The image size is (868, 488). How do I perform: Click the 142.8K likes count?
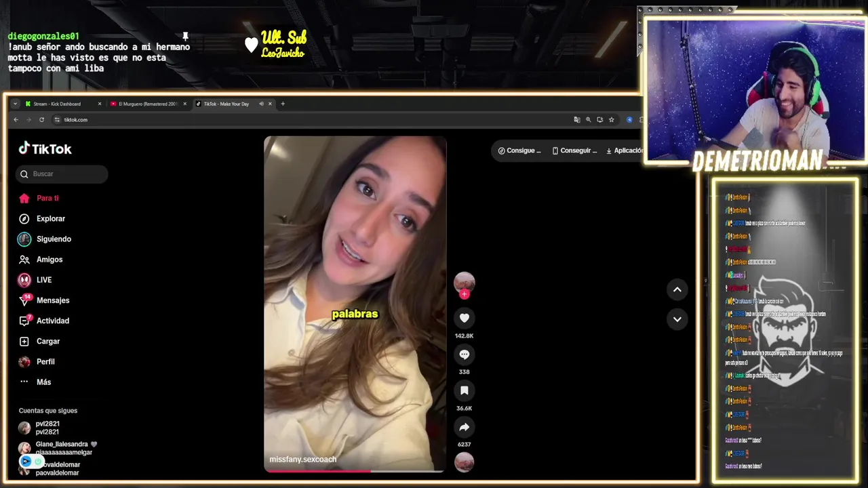tap(465, 335)
